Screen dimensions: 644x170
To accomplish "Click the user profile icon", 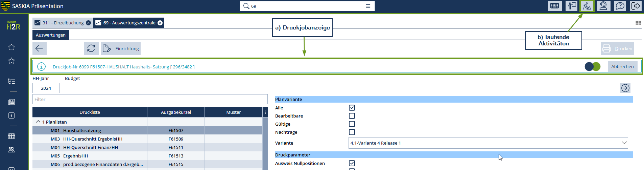I will [603, 6].
